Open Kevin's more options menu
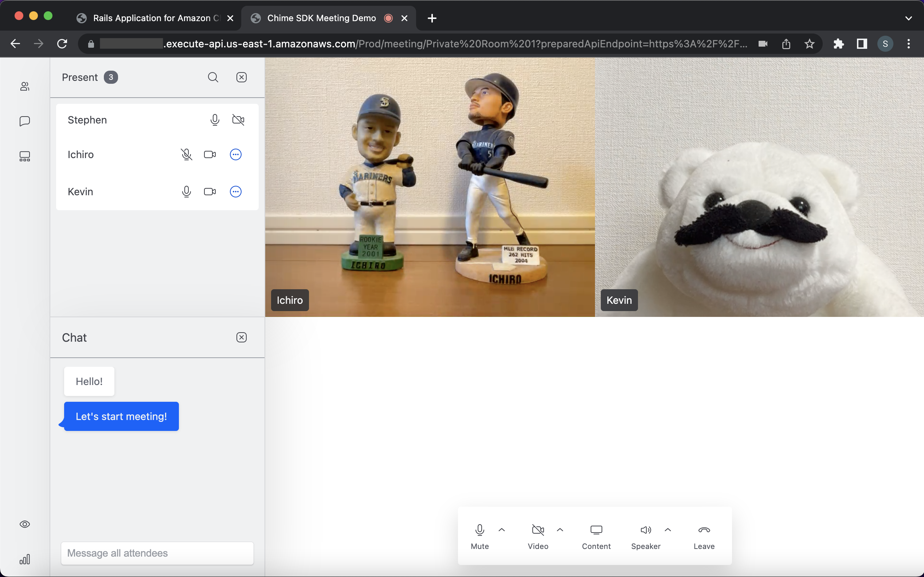 (x=235, y=192)
